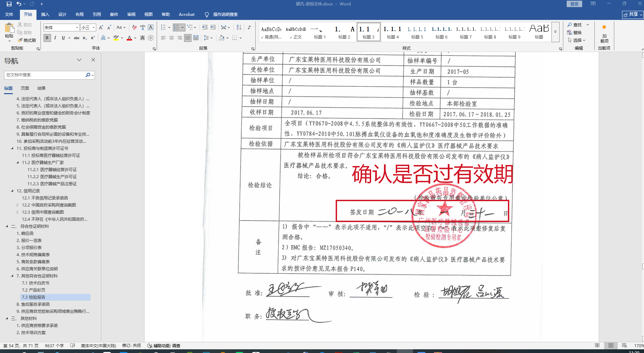Switch to the 审阅 ribbon tab
Screen dimensions: 644x353
pyautogui.click(x=131, y=15)
